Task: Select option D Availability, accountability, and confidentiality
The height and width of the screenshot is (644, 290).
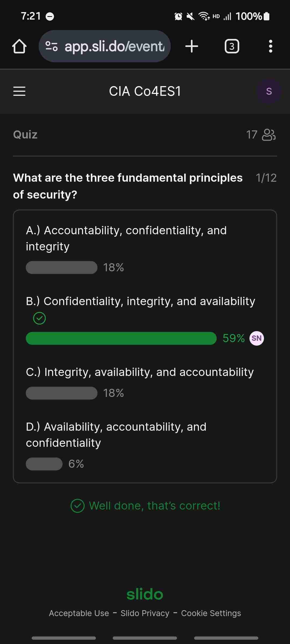Action: coord(116,435)
